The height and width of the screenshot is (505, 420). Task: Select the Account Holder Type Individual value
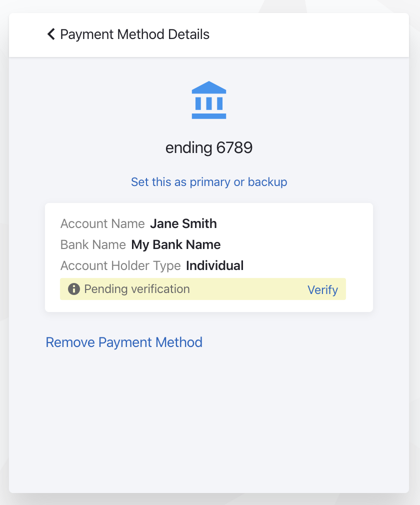214,265
